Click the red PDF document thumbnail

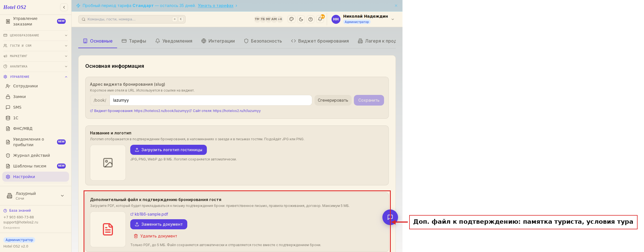click(108, 229)
